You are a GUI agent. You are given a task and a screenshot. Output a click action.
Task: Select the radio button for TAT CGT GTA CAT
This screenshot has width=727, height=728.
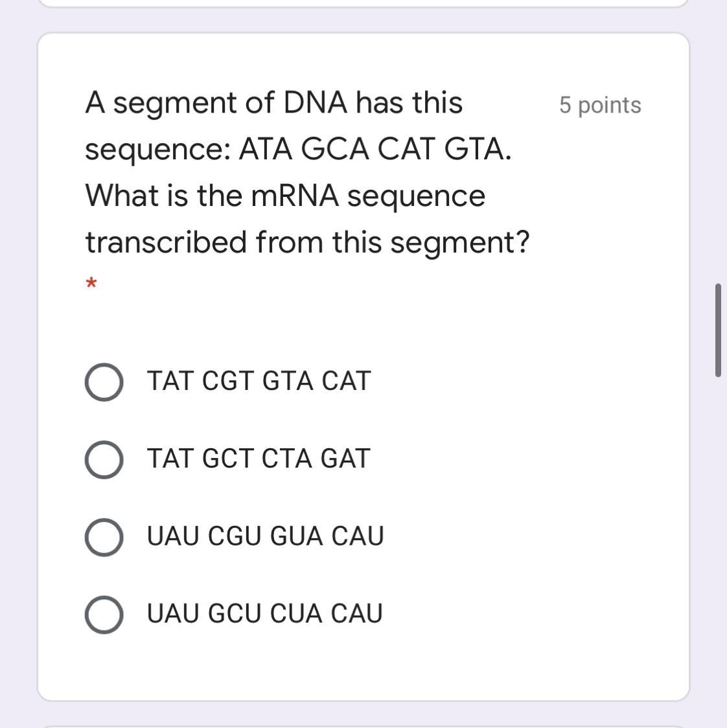point(104,381)
